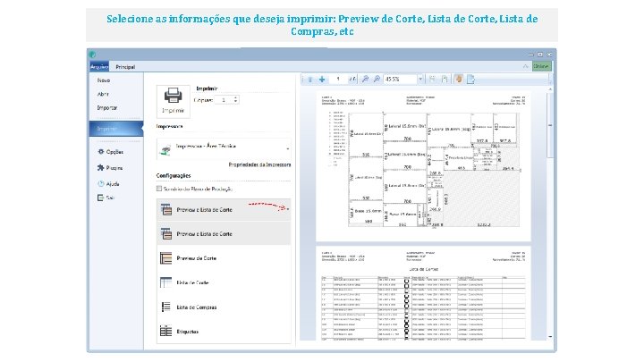Image resolution: width=644 pixels, height=362 pixels.
Task: Click the green Online status button
Action: coord(541,66)
